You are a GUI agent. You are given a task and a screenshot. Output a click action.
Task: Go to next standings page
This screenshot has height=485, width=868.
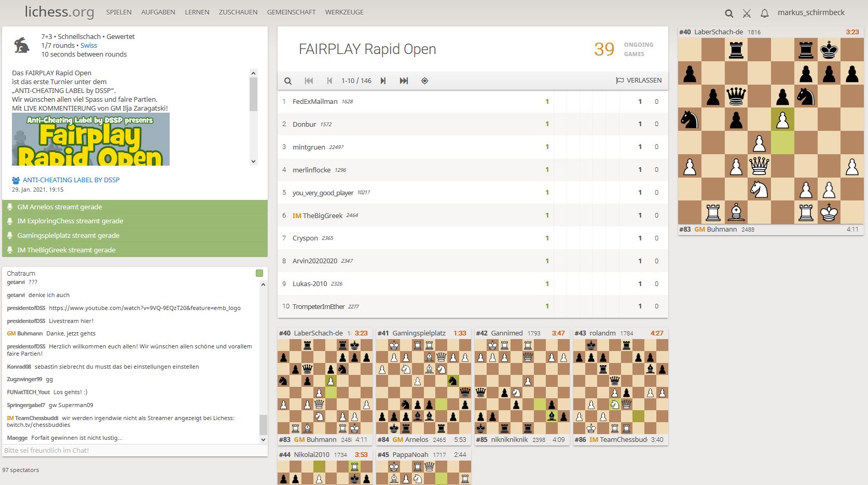(x=383, y=80)
